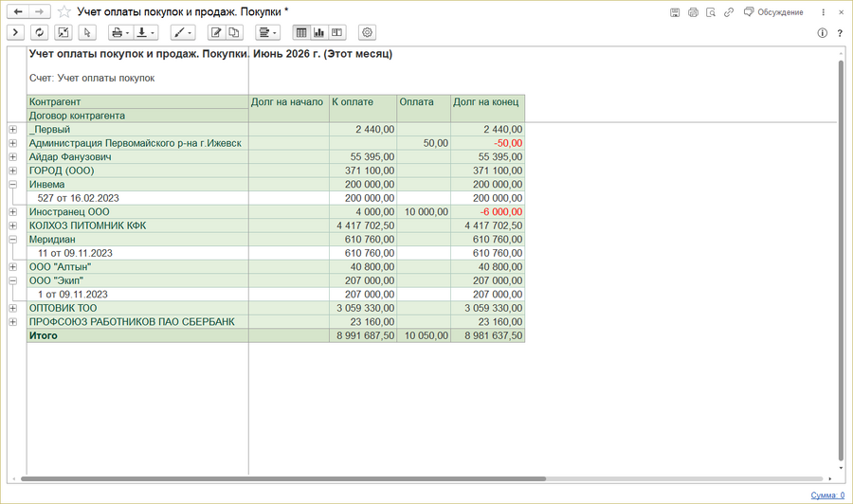Switch to chart view mode

point(318,32)
